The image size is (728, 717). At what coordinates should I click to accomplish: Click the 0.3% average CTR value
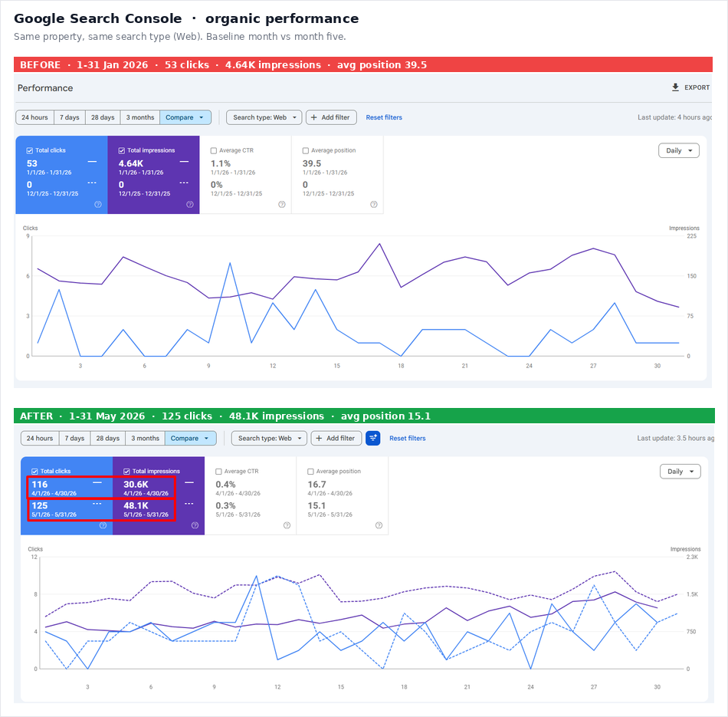click(225, 505)
